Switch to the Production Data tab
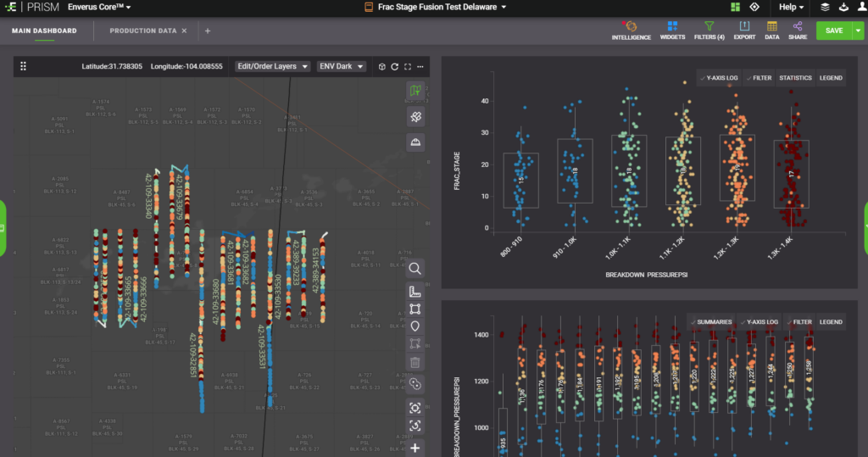Screen dimensions: 868x457 tap(143, 31)
